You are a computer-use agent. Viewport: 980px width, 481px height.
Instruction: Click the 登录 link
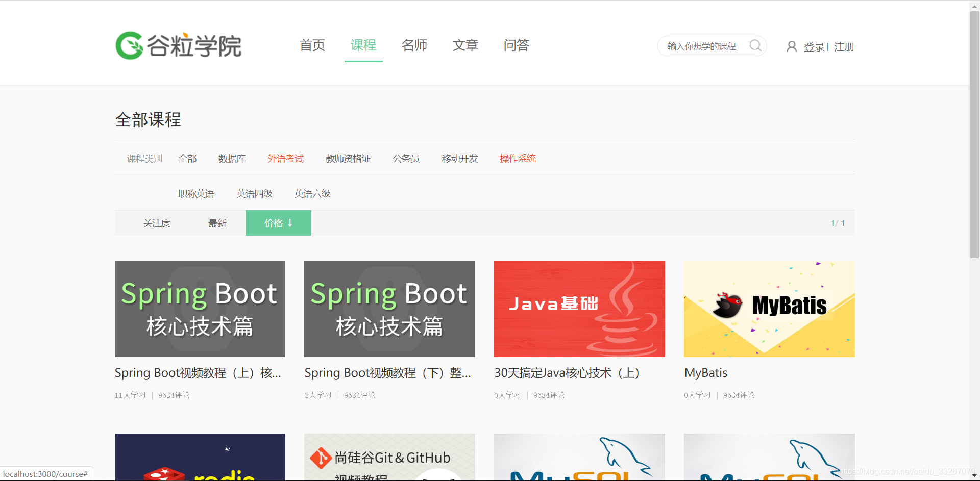pos(814,47)
